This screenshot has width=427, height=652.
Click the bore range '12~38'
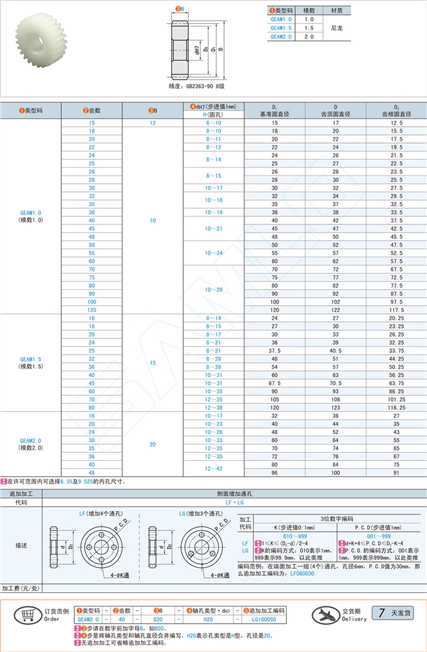[213, 408]
